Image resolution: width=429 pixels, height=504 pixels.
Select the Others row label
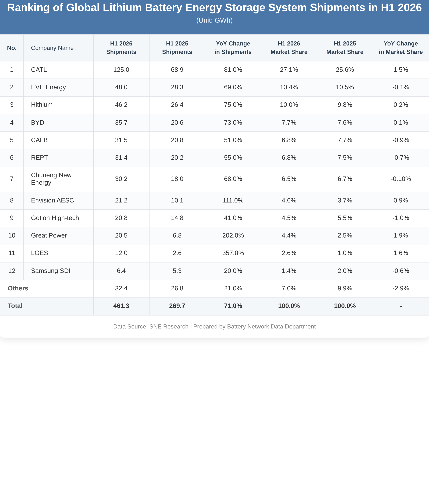(x=18, y=288)
